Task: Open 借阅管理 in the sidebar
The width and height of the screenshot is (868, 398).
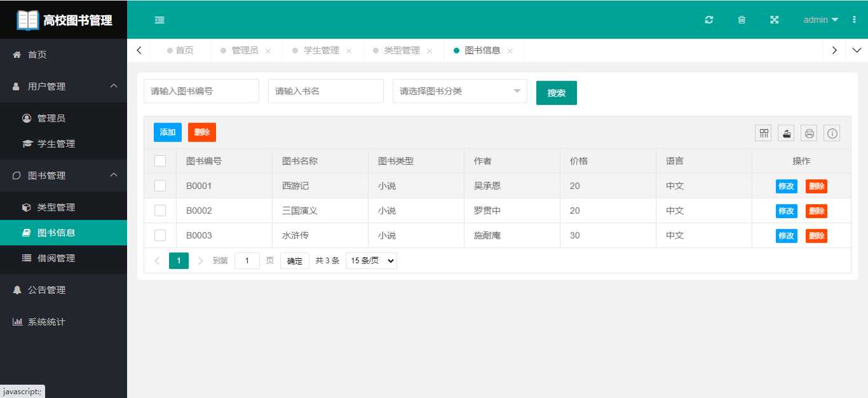Action: coord(56,258)
